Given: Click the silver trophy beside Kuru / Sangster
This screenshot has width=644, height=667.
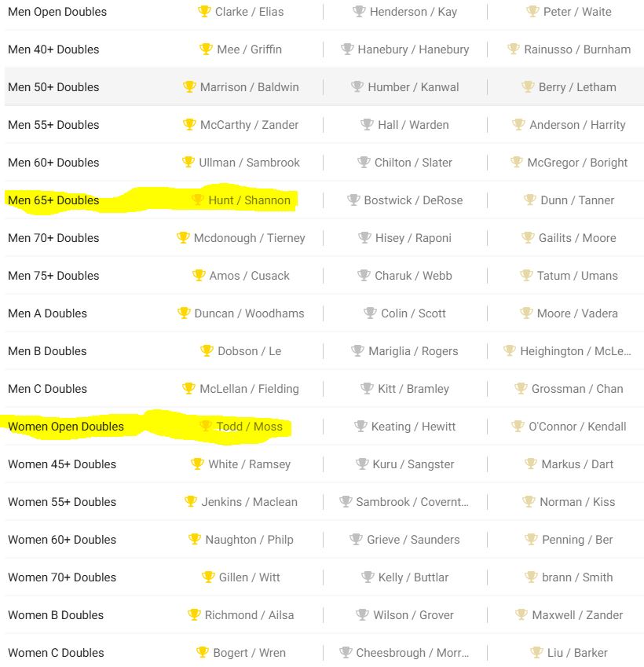Looking at the screenshot, I should (x=361, y=464).
